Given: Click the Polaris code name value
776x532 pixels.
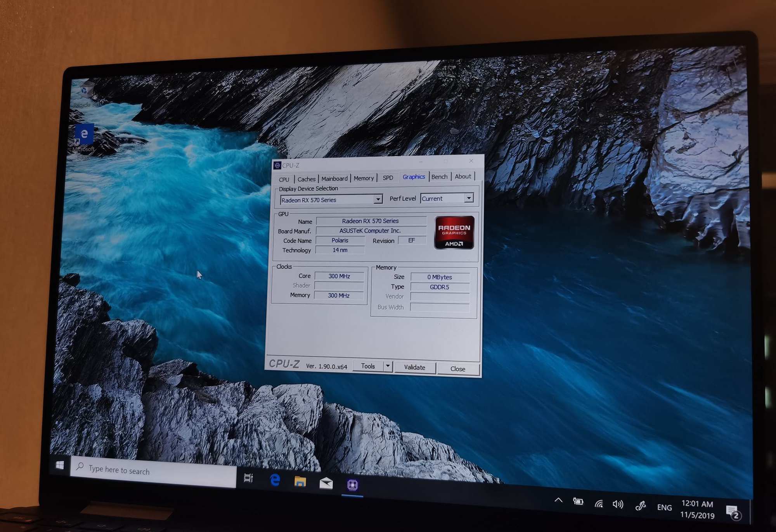Looking at the screenshot, I should click(340, 240).
